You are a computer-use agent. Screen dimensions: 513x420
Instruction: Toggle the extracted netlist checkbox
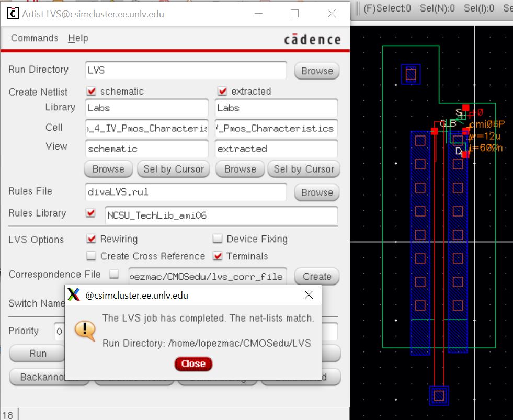tap(222, 91)
